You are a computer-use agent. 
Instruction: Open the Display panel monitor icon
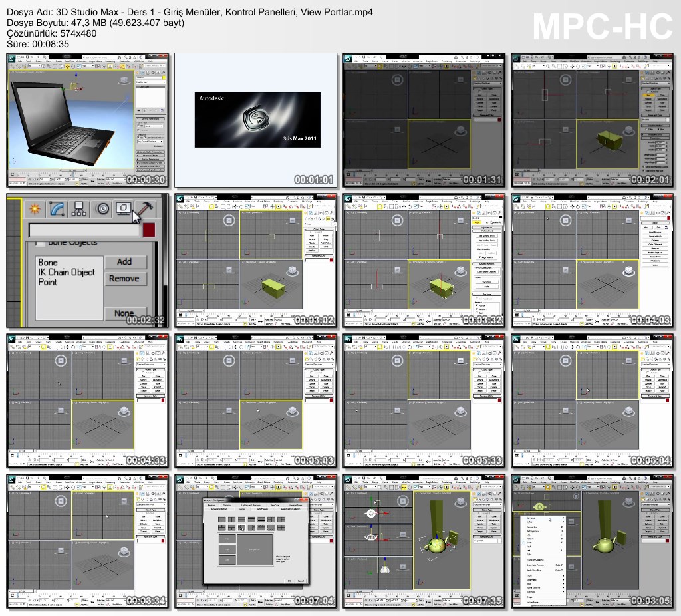[124, 209]
